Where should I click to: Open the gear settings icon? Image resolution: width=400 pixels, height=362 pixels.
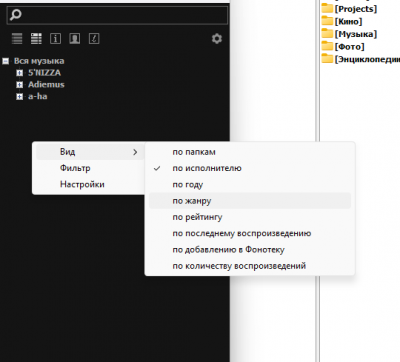[217, 39]
